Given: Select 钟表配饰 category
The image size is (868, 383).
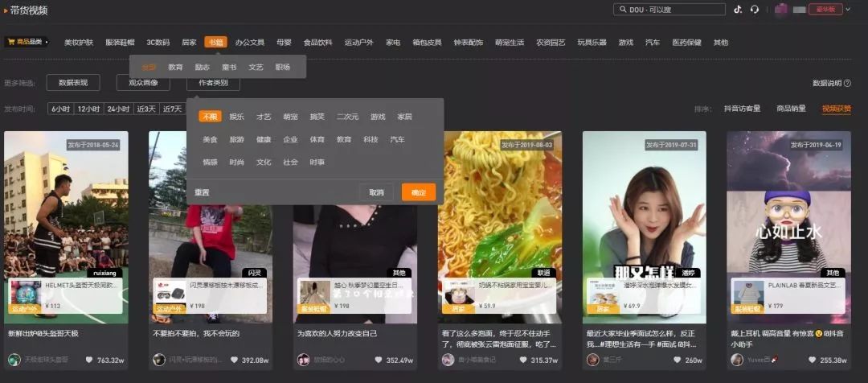Looking at the screenshot, I should (x=469, y=43).
